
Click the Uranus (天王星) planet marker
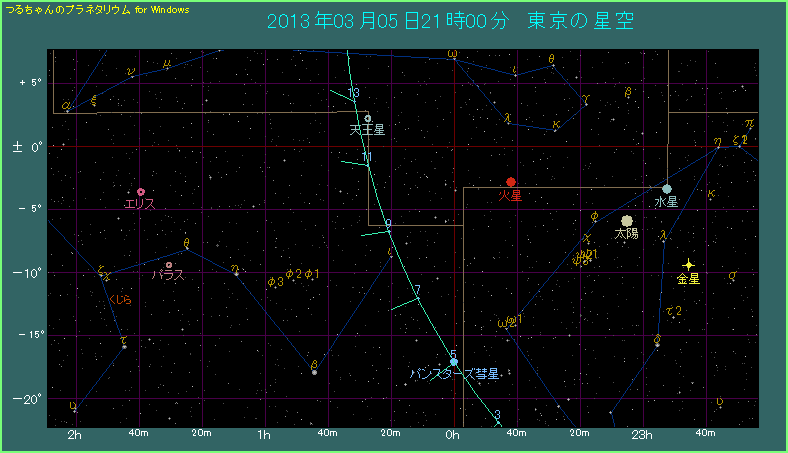pyautogui.click(x=368, y=118)
